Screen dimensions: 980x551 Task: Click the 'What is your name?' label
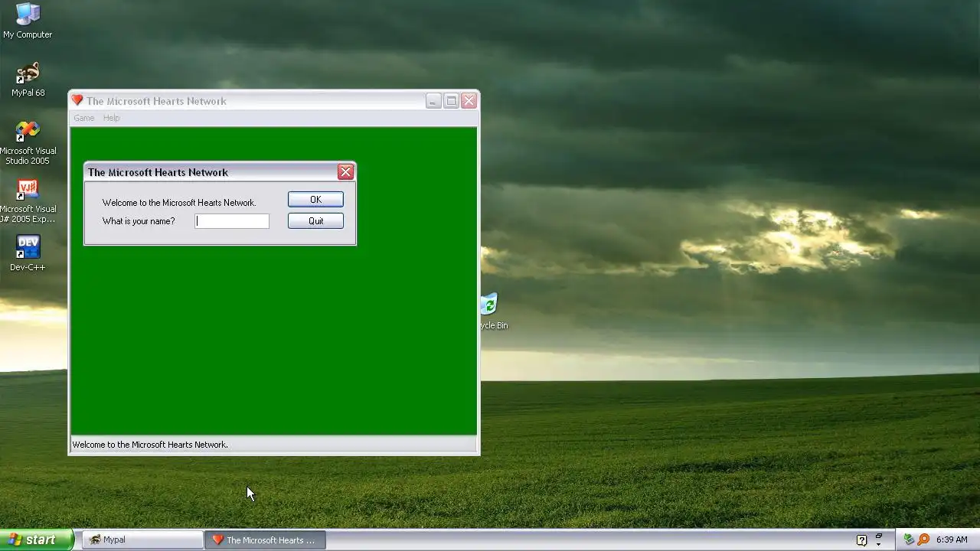pos(139,221)
